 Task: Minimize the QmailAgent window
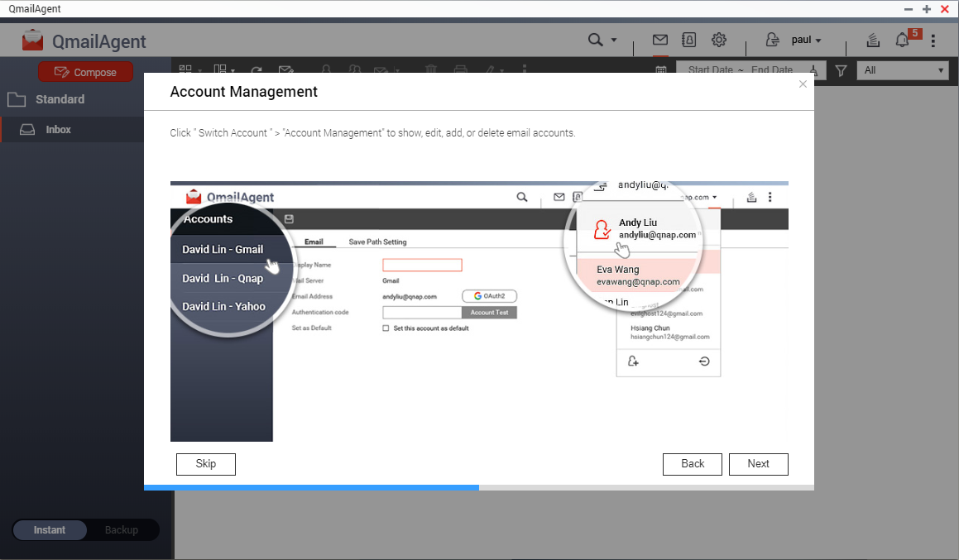[x=909, y=9]
